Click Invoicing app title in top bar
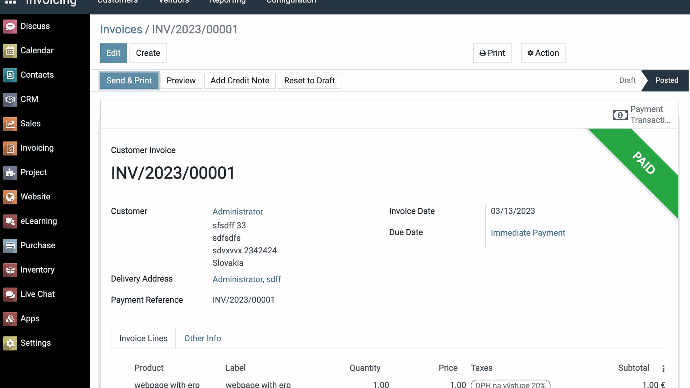The height and width of the screenshot is (388, 690). [51, 2]
